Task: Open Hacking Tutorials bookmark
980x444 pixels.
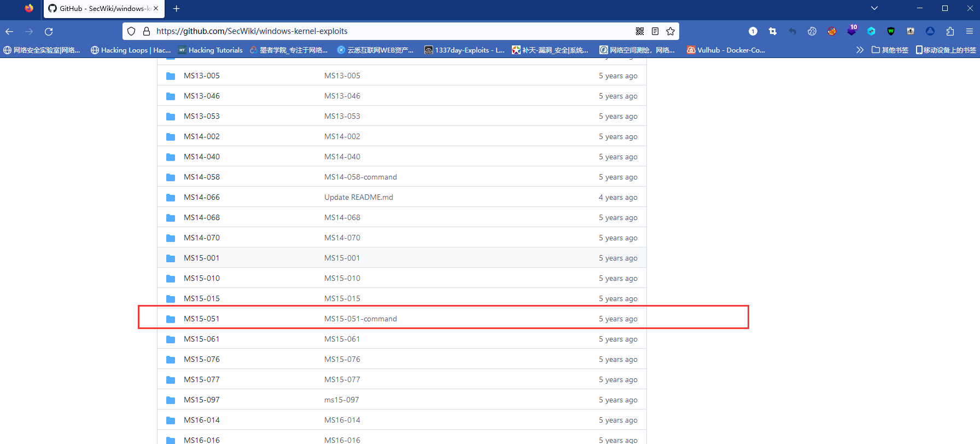Action: [211, 50]
